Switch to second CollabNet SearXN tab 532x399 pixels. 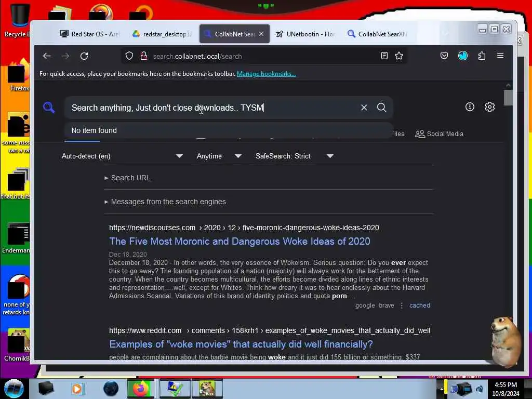tap(377, 34)
